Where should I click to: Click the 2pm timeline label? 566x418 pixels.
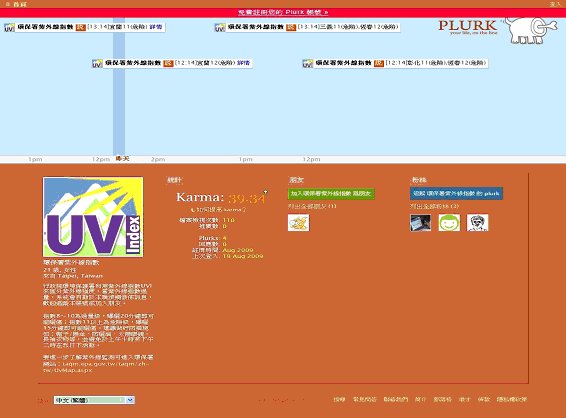(158, 159)
